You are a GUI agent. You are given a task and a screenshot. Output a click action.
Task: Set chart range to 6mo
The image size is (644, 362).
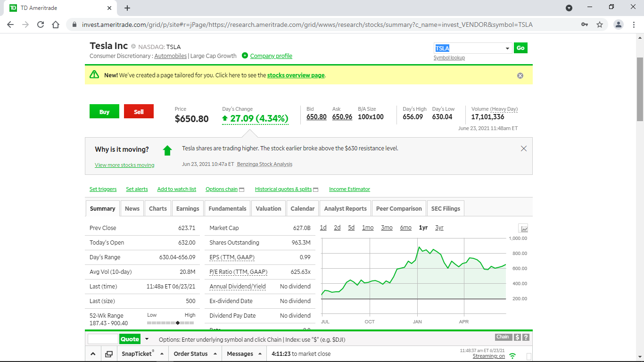tap(405, 228)
